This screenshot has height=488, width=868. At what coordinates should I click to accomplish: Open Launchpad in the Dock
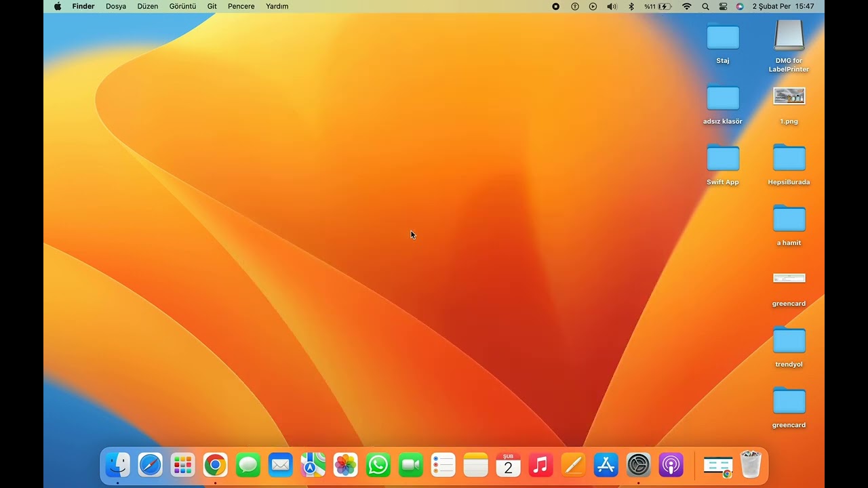[182, 465]
